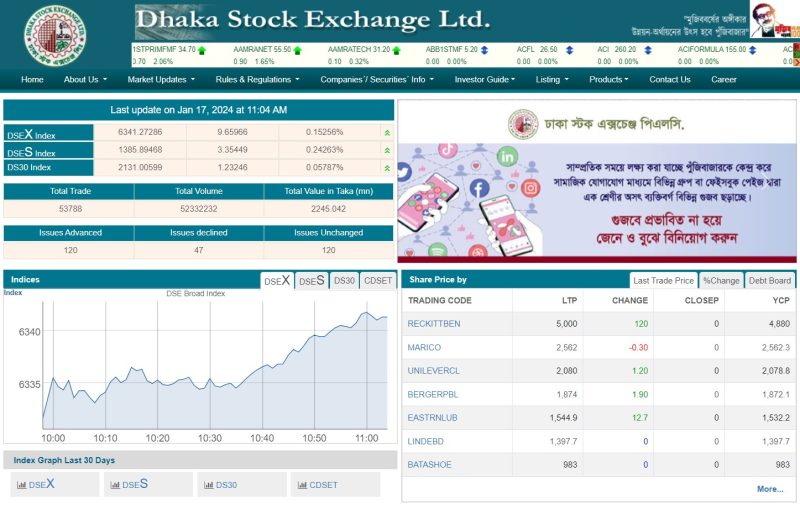Open the Contact Us menu item

tap(669, 79)
